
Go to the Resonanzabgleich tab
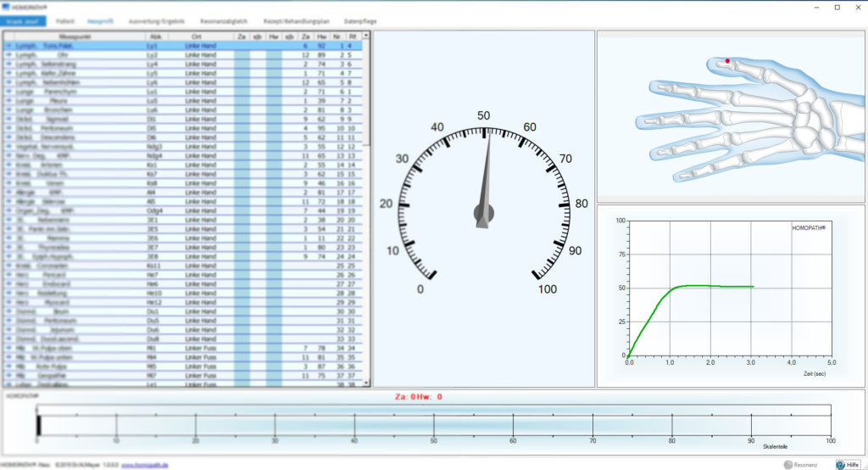click(x=224, y=21)
